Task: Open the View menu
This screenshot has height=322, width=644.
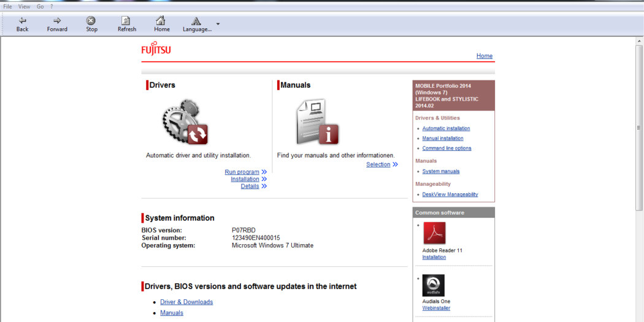Action: 24,7
